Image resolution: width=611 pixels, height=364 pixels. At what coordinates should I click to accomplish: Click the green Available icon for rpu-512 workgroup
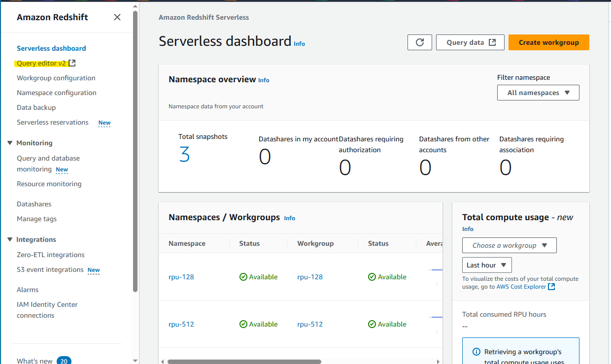[x=372, y=324]
